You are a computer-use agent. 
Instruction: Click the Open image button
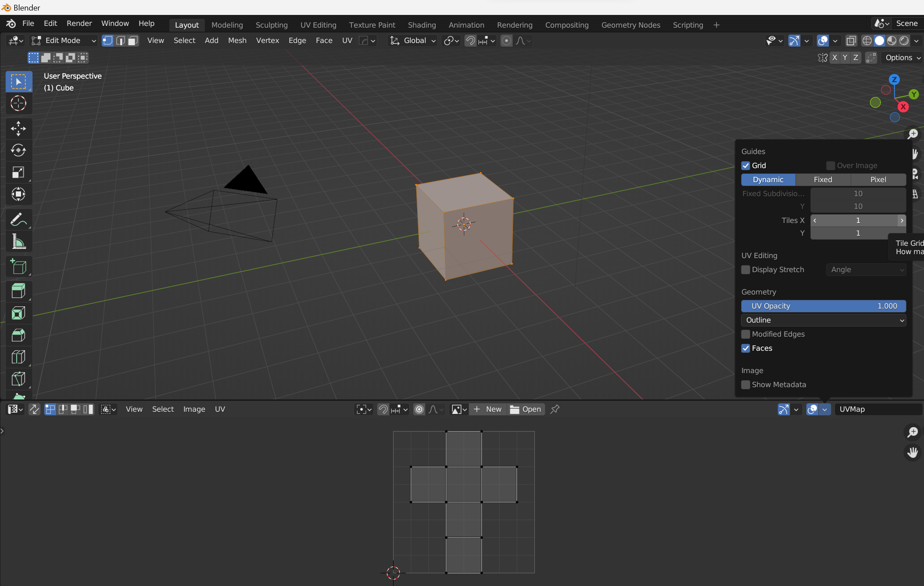point(526,409)
